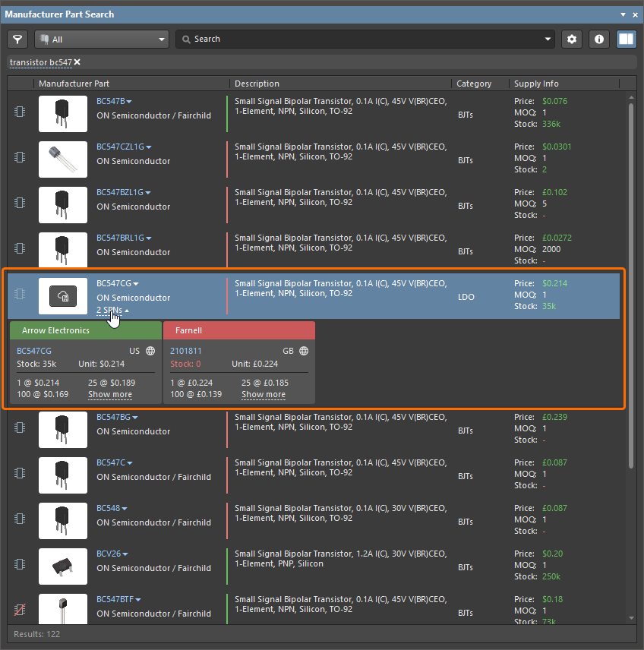Remove the 'transistor bc547' search tag
The width and height of the screenshot is (644, 650).
[x=77, y=62]
